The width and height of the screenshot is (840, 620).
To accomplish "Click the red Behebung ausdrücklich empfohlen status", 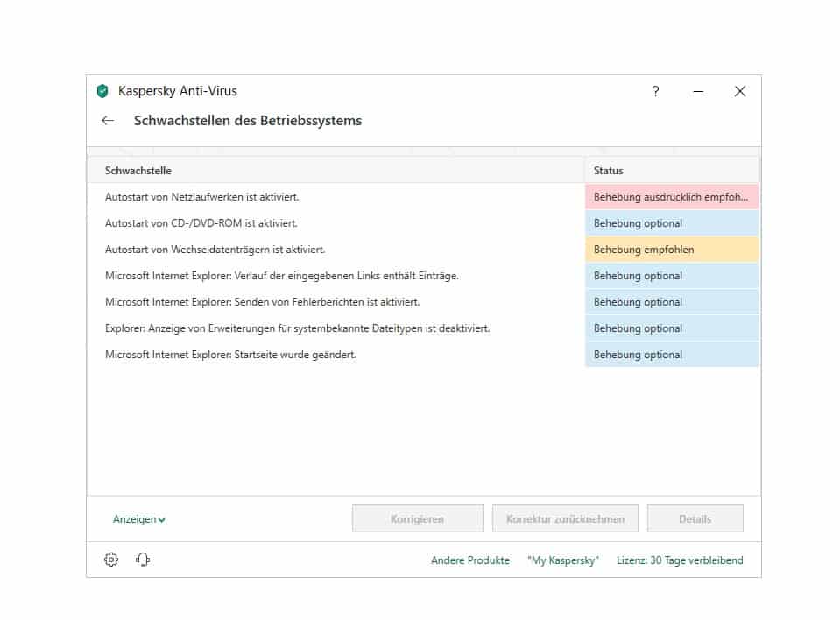I will 672,197.
